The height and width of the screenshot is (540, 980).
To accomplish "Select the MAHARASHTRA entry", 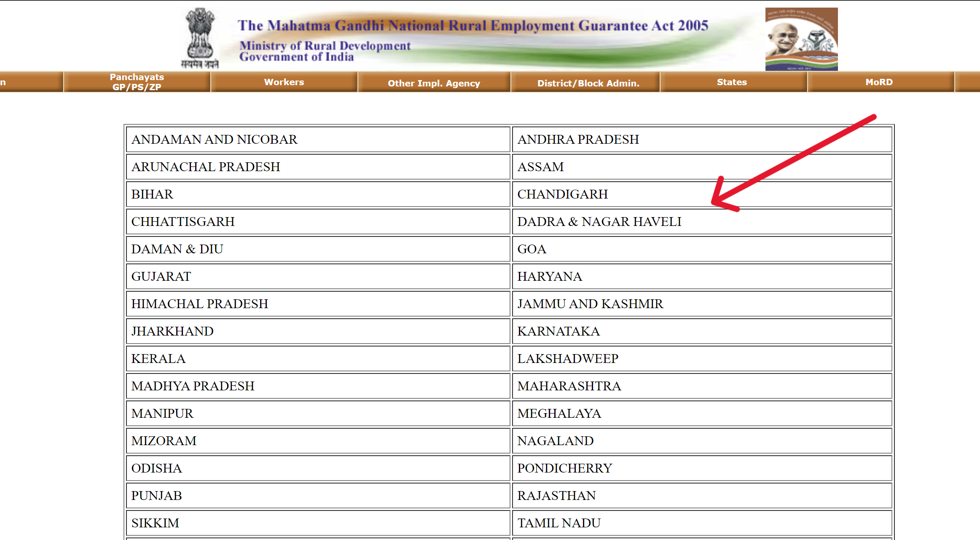I will tap(569, 386).
